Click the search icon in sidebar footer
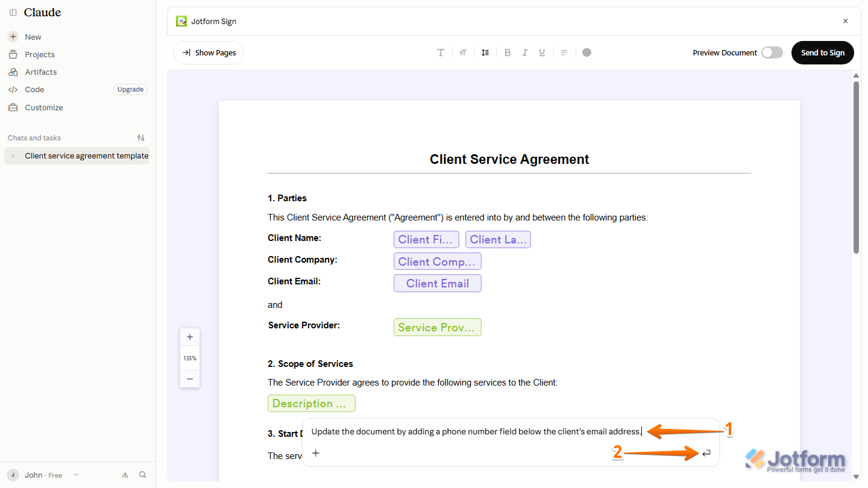This screenshot has height=488, width=868. point(143,475)
